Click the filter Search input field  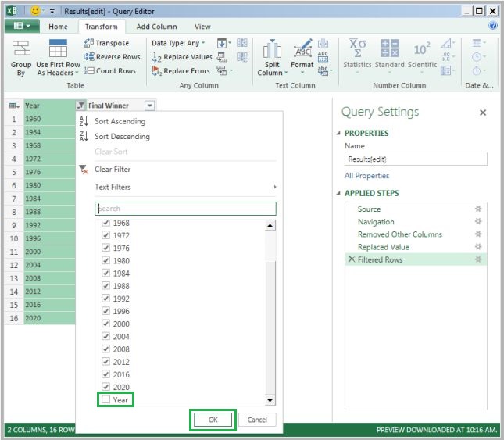coord(185,209)
